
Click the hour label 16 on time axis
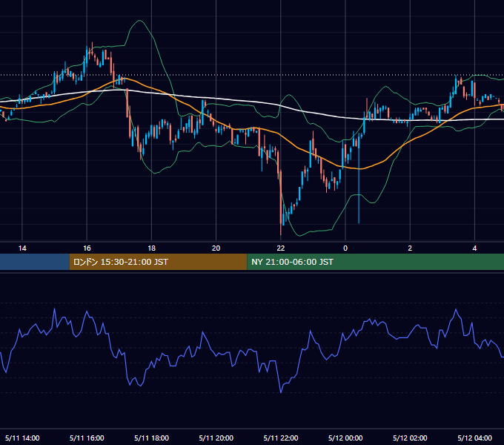tap(87, 248)
